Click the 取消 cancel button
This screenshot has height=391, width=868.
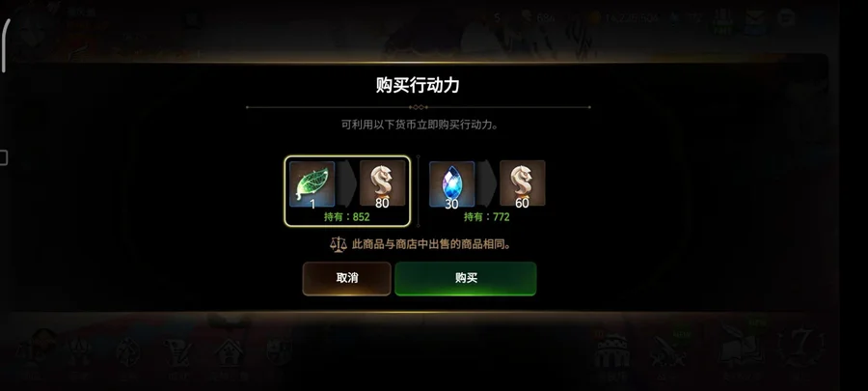[x=347, y=279]
